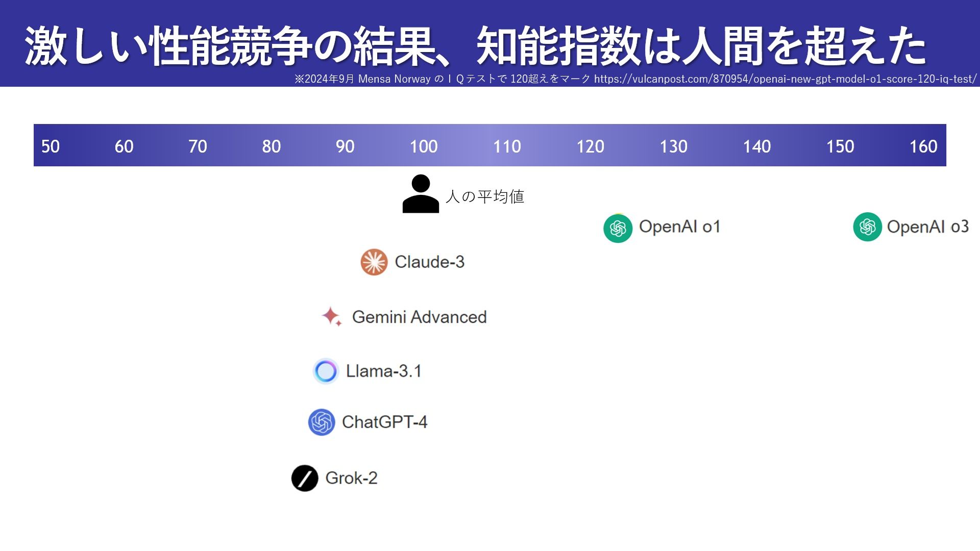Viewport: 980px width, 551px height.
Task: Click the Llama-3.1 ring logo
Action: (326, 371)
